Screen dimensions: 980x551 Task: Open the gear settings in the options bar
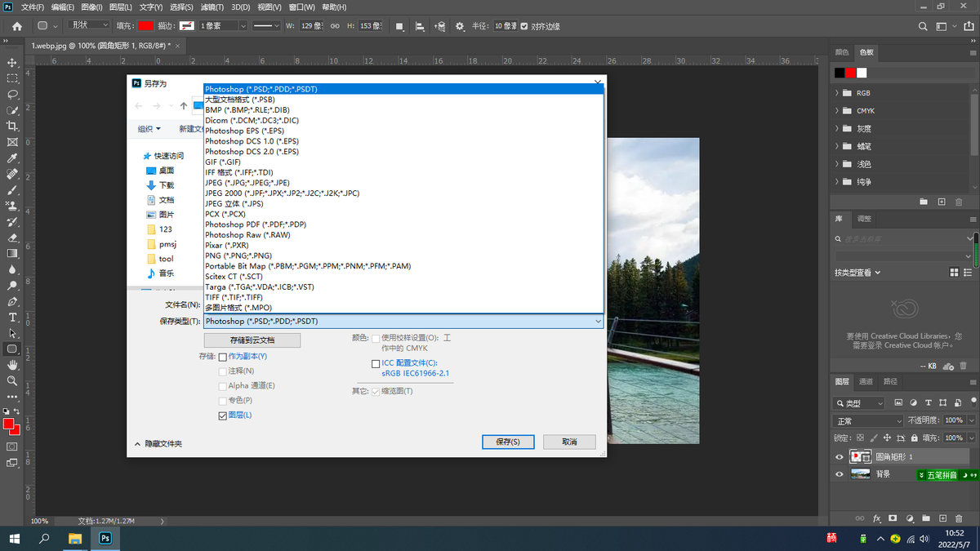[x=460, y=26]
